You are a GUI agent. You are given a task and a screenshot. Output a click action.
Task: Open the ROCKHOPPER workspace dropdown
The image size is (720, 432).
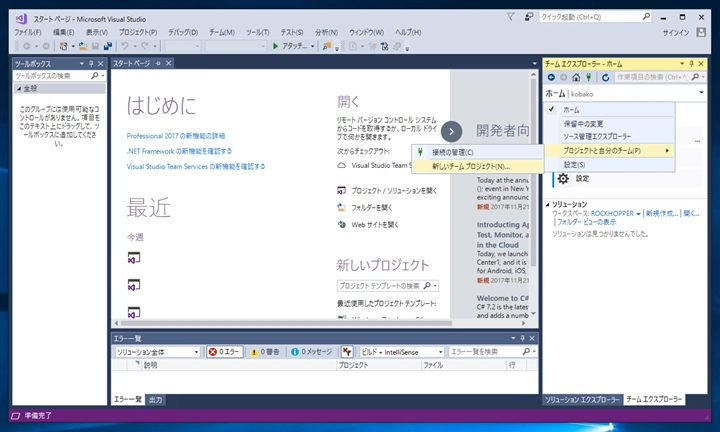point(638,213)
